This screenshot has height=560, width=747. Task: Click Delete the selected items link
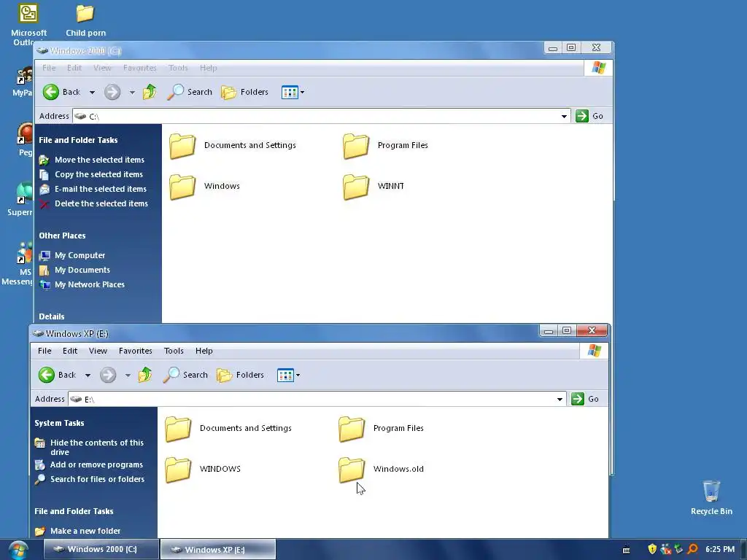click(x=101, y=203)
